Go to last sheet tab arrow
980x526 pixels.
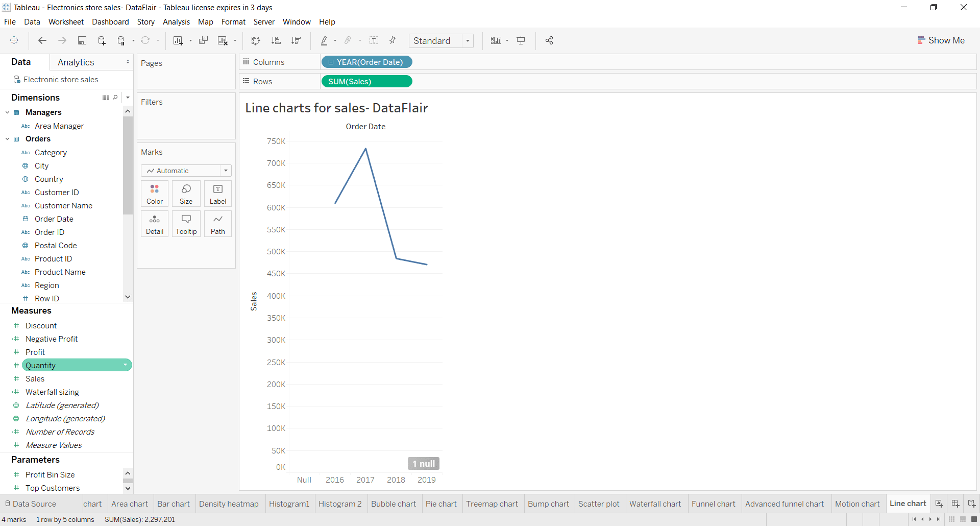939,519
